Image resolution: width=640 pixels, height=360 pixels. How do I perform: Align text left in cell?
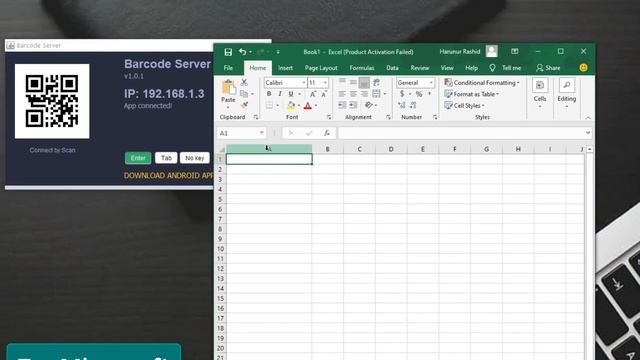click(342, 94)
